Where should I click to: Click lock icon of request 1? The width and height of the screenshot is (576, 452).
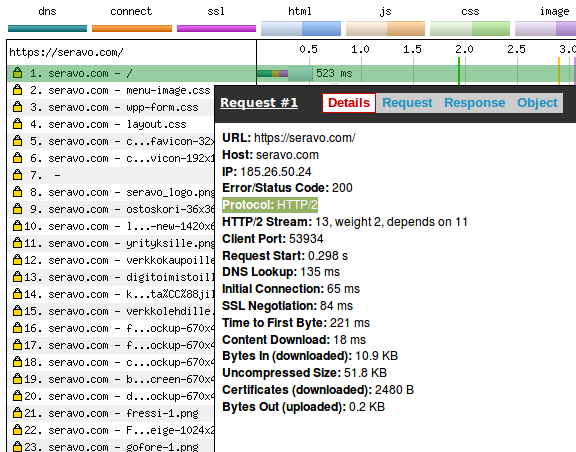click(17, 73)
